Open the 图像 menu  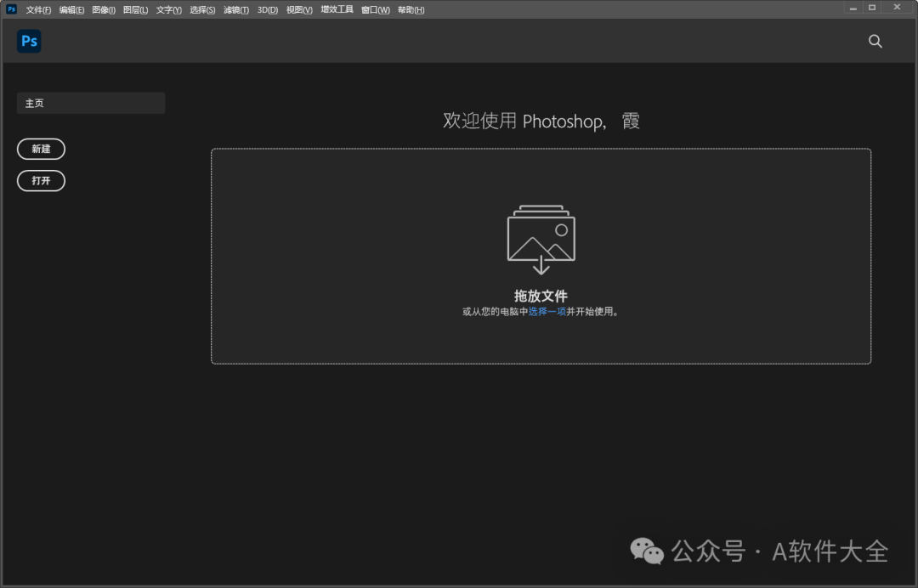pos(103,9)
